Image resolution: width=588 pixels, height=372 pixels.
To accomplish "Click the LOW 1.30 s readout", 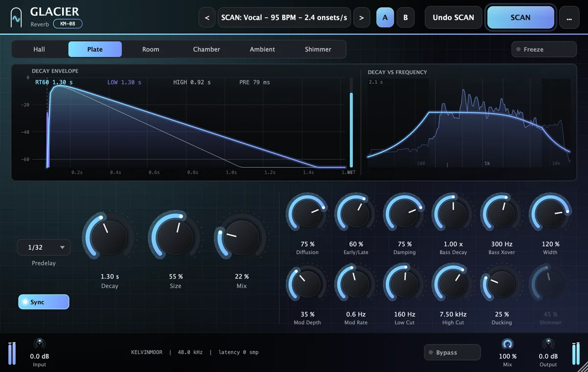I will [124, 82].
